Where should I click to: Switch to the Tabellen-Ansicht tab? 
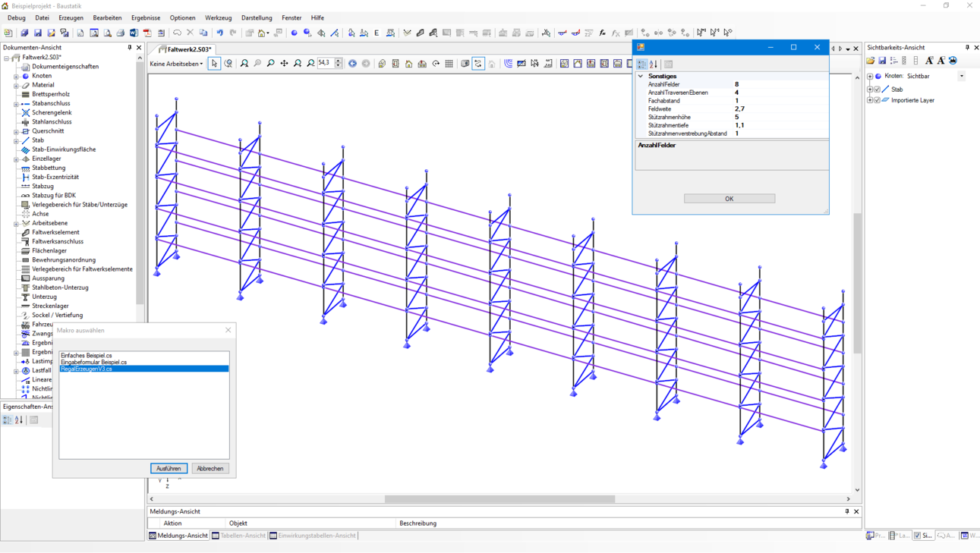(239, 536)
